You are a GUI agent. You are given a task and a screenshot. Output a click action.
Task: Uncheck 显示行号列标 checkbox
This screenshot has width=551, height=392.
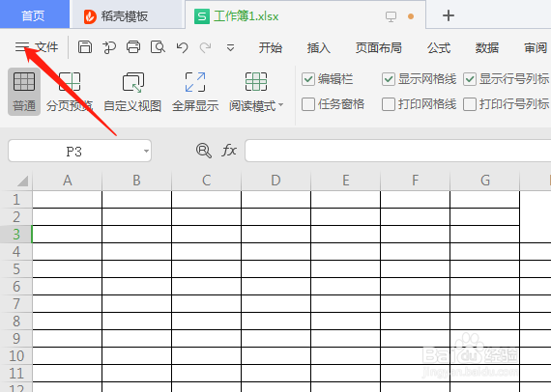tap(470, 79)
